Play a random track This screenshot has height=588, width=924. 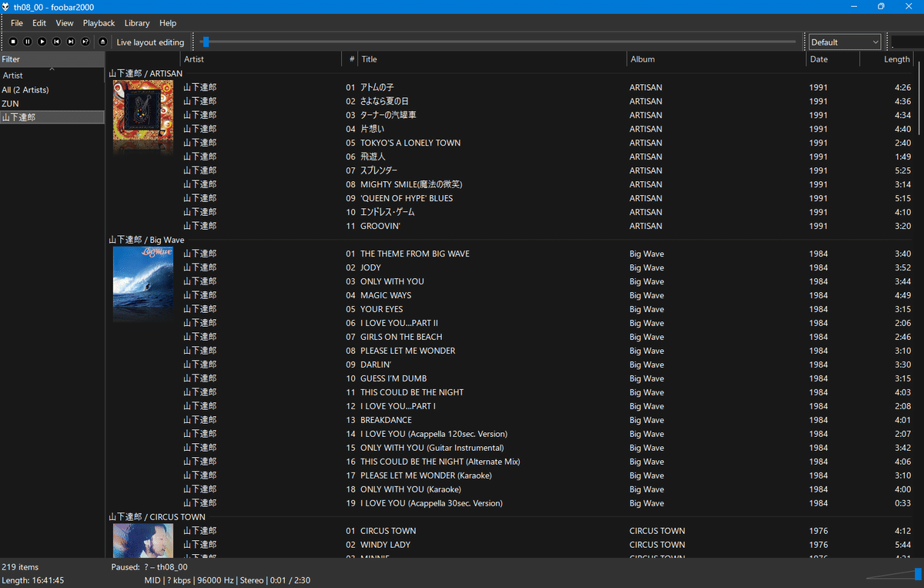pyautogui.click(x=85, y=42)
